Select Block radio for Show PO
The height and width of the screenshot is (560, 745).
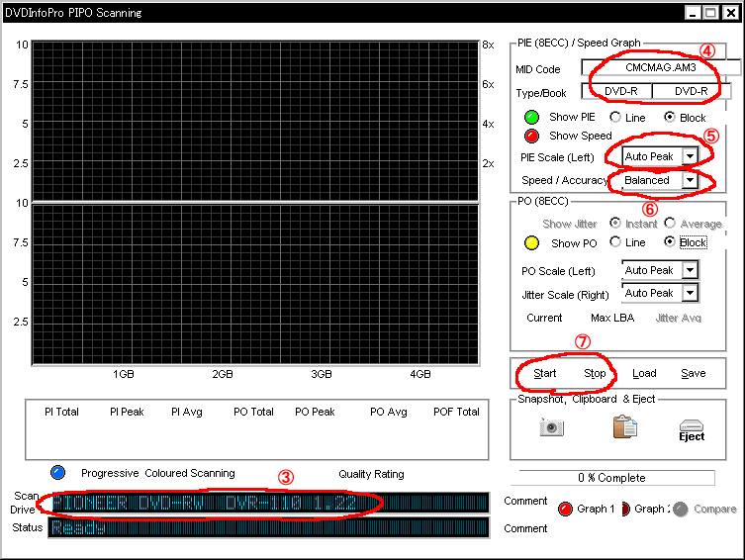pos(670,242)
